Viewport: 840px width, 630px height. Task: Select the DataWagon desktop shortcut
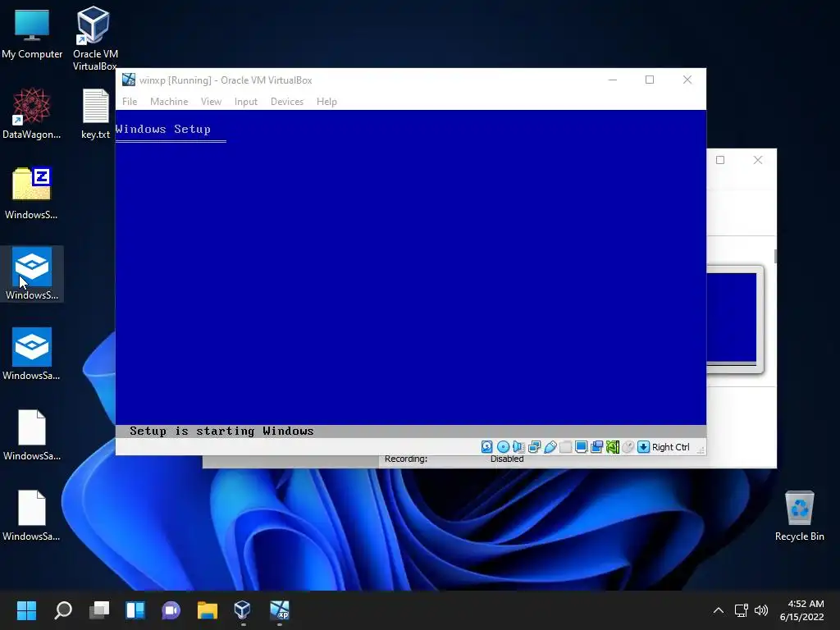coord(32,113)
